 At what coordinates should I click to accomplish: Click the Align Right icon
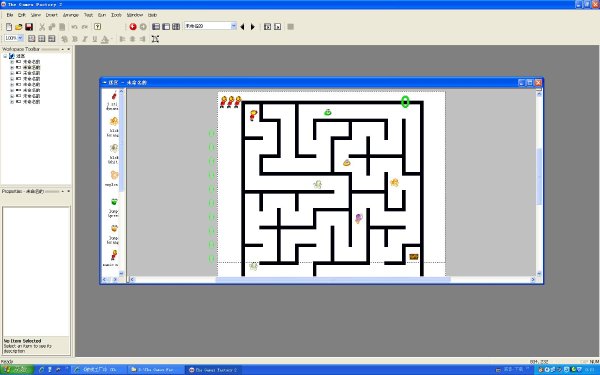tap(142, 39)
